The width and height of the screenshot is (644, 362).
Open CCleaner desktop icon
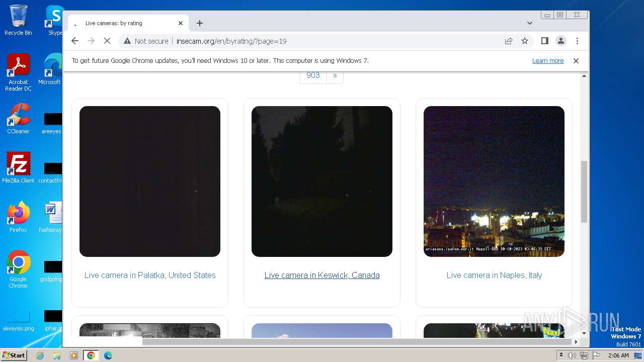coord(18,119)
